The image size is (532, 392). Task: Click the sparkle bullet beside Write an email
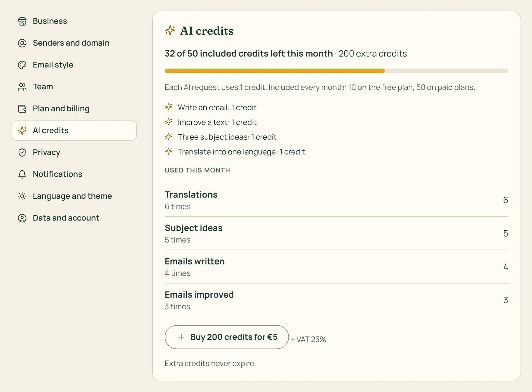click(169, 107)
